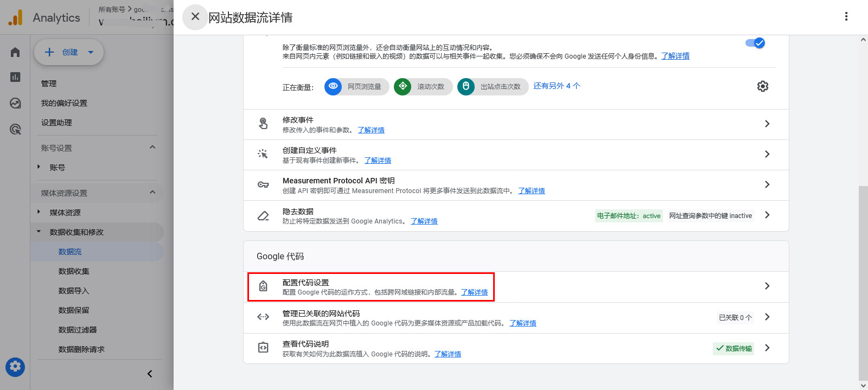This screenshot has width=868, height=390.
Task: Show the 还有另外 4 个 measurements
Action: 557,86
